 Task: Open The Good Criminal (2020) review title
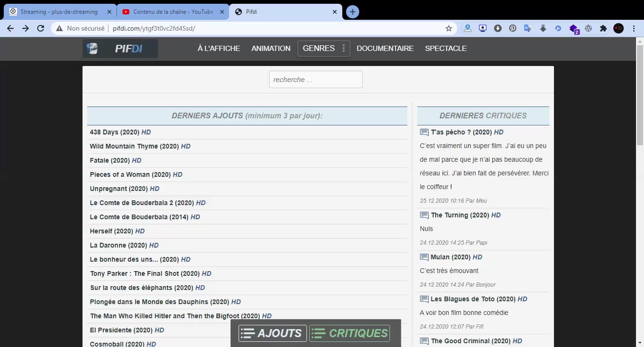(477, 341)
